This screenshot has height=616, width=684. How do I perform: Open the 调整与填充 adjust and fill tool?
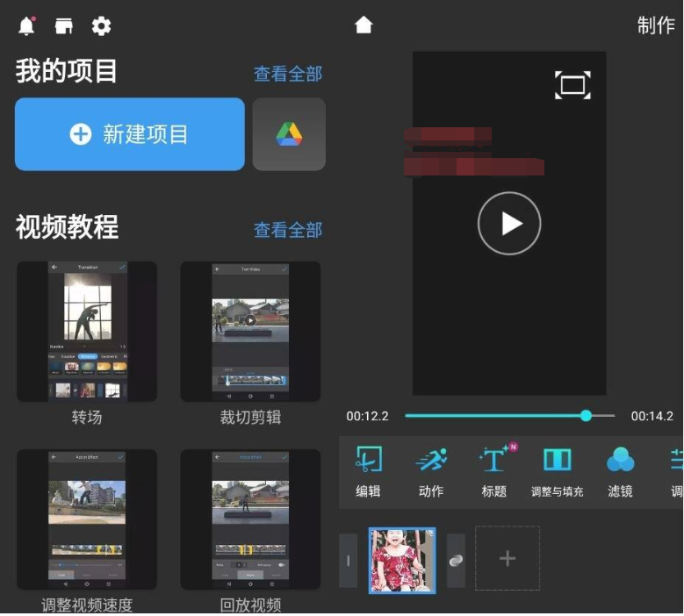point(557,471)
